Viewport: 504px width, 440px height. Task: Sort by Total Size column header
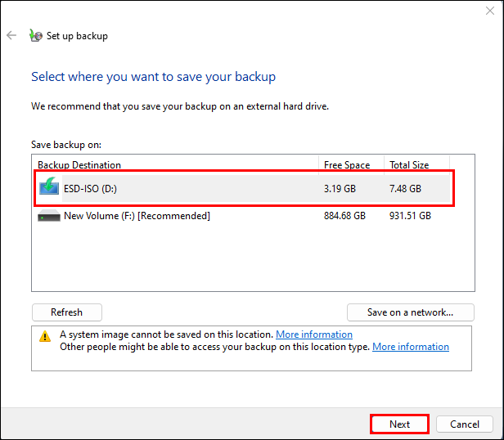[x=409, y=164]
